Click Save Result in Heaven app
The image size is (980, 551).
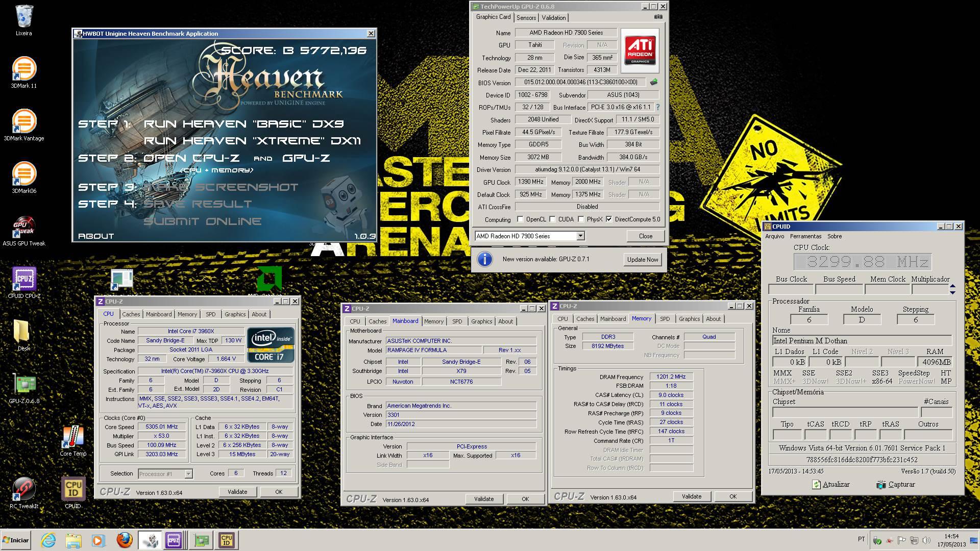click(198, 204)
